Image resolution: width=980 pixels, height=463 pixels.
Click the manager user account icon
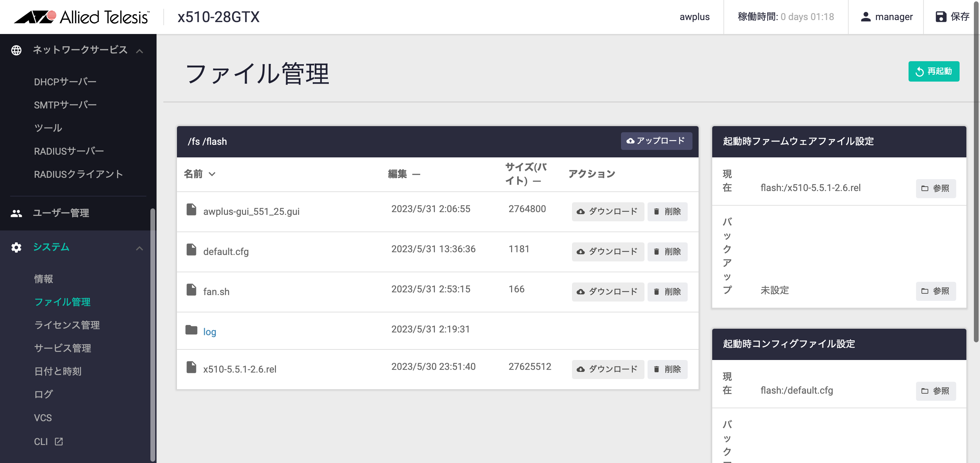point(865,17)
